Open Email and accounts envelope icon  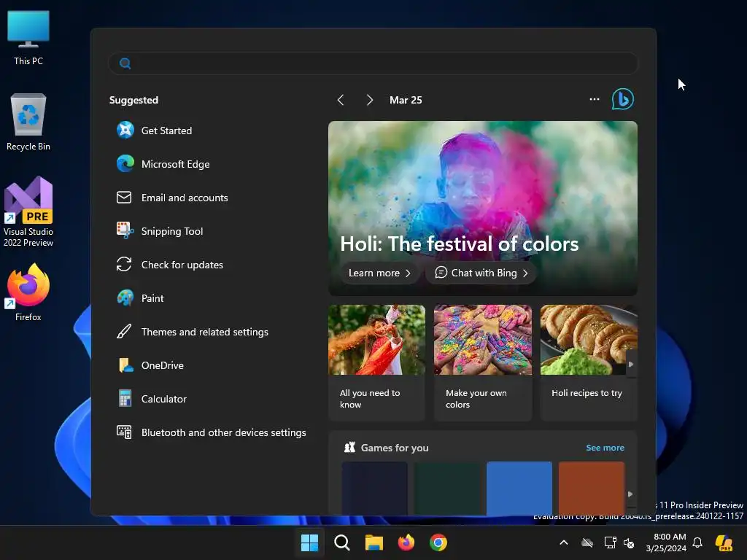(124, 197)
